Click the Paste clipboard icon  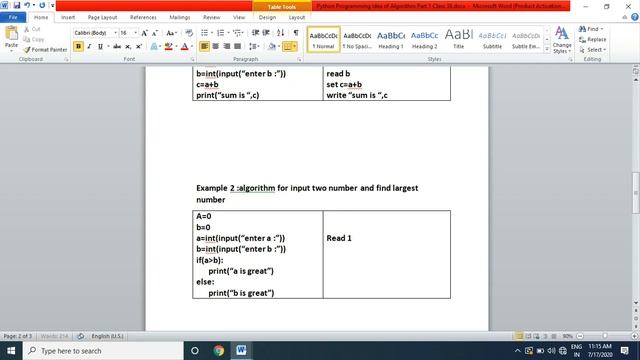coord(11,34)
